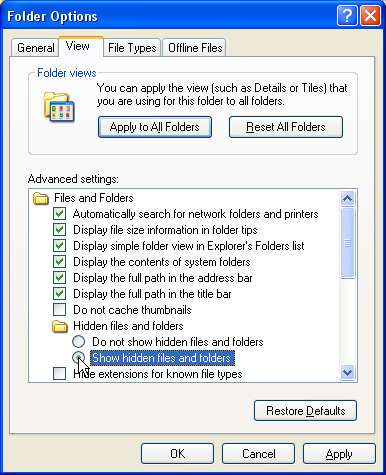Close the Folder Options dialog
Viewport: 386px width, 475px height.
click(x=370, y=15)
